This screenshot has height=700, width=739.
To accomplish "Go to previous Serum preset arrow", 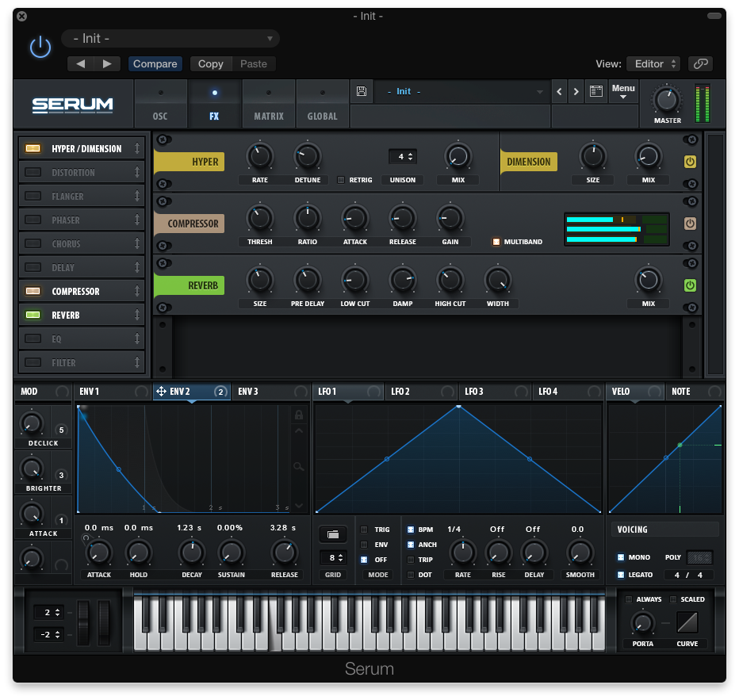I will pyautogui.click(x=560, y=91).
